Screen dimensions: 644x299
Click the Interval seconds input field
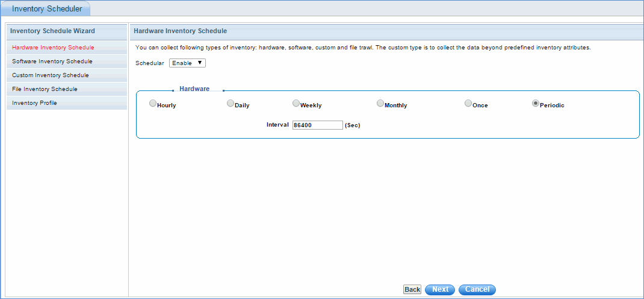(x=317, y=125)
